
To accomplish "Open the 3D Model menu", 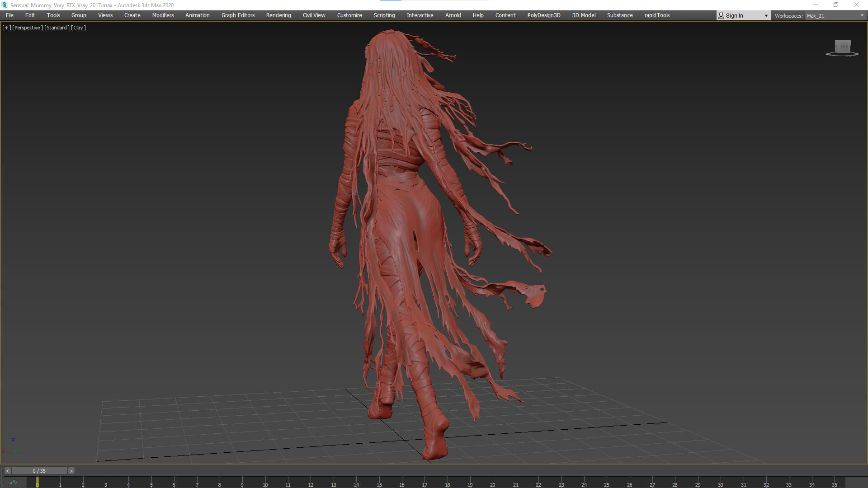I will click(x=584, y=15).
